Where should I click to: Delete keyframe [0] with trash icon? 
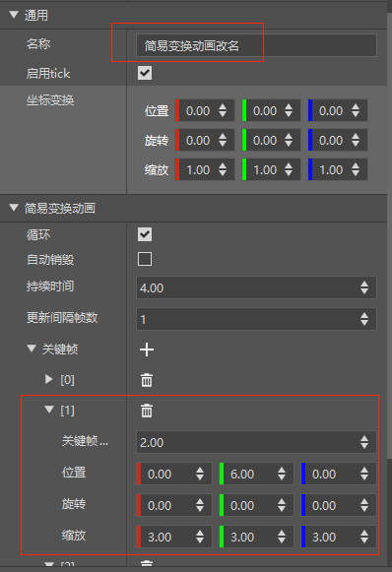tap(147, 380)
